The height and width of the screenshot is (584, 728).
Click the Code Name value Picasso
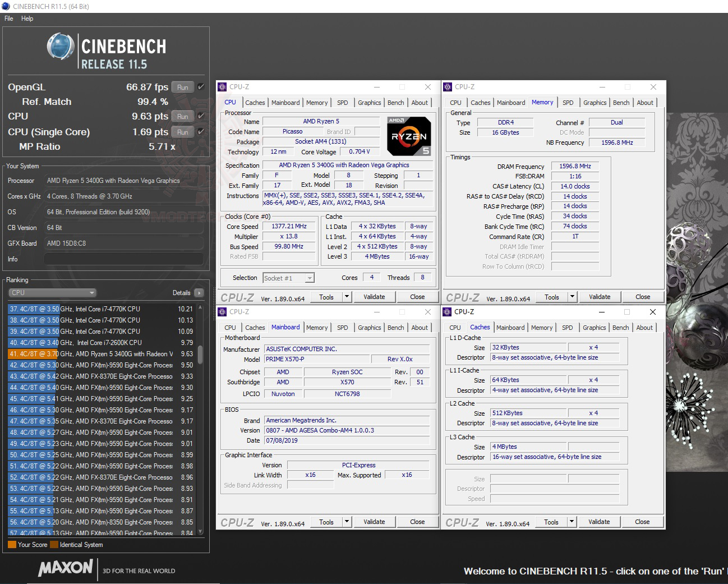click(x=292, y=131)
